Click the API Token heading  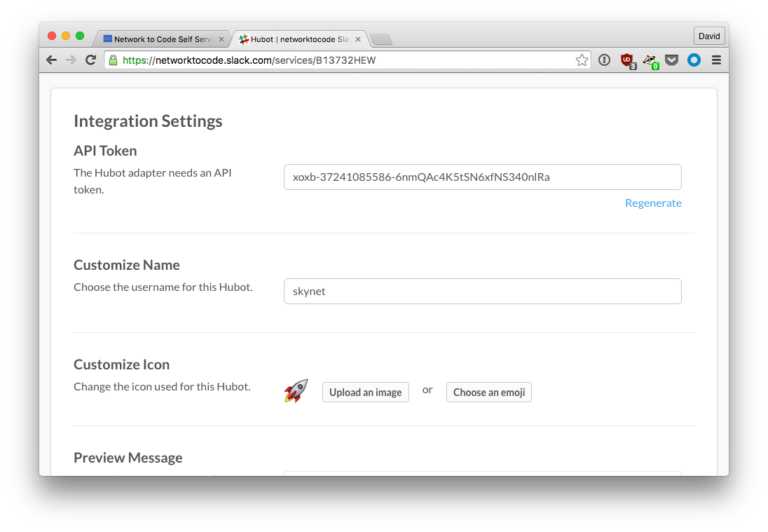[x=105, y=151]
